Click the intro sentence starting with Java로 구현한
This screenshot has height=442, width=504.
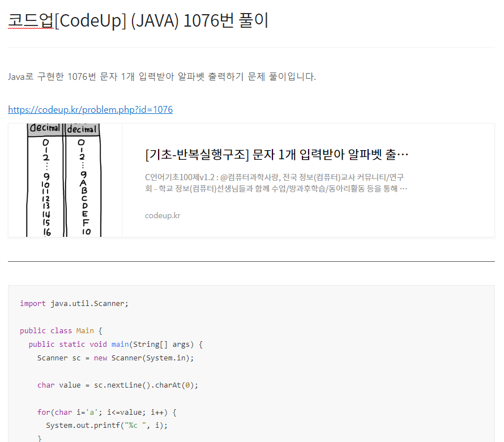click(162, 76)
